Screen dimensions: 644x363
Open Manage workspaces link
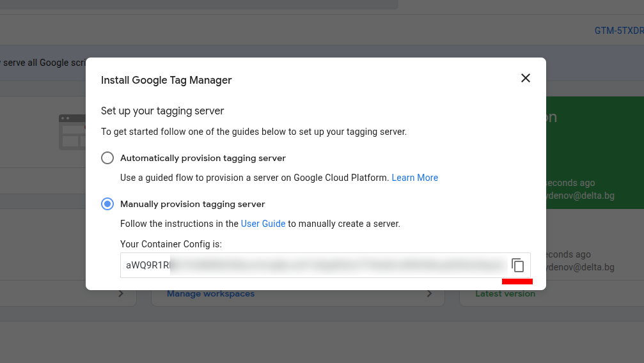210,294
